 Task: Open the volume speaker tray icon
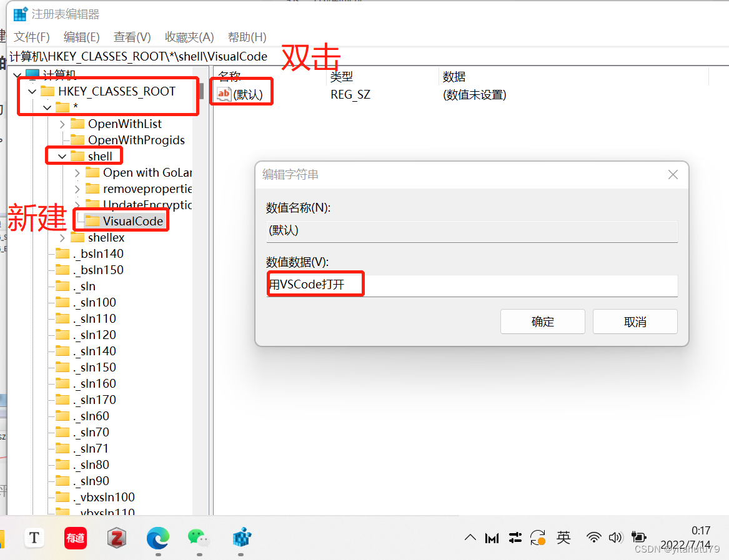tap(615, 538)
